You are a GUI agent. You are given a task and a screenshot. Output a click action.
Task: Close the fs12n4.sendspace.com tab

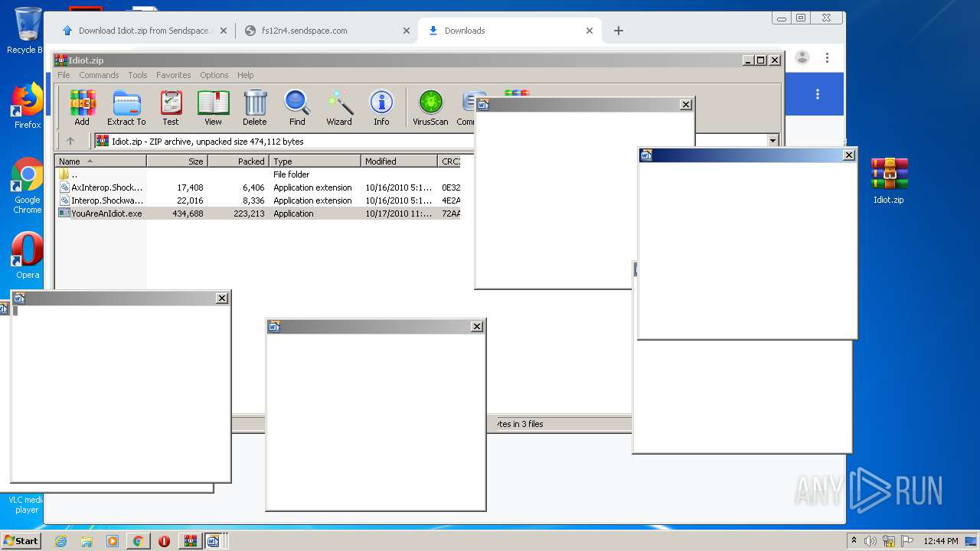[x=407, y=31]
